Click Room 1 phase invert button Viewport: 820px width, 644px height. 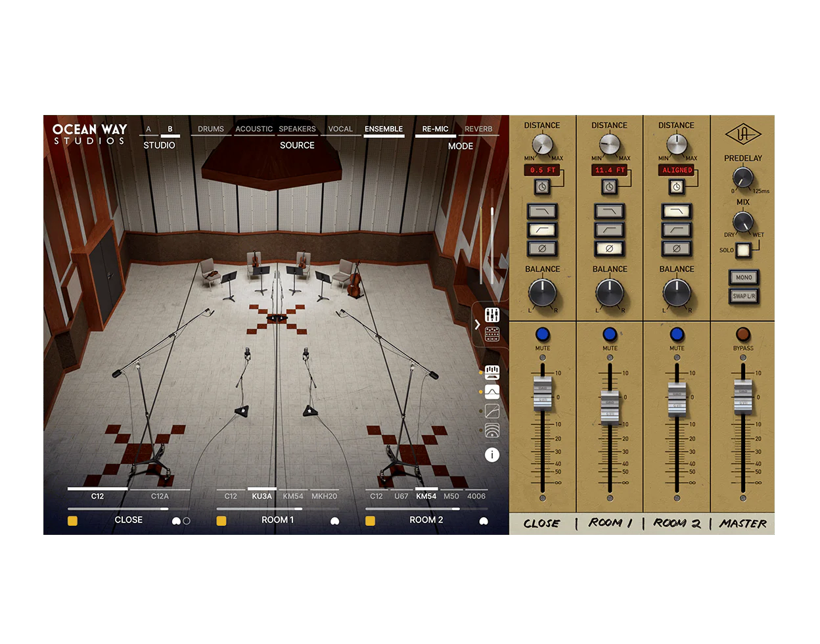pos(609,249)
